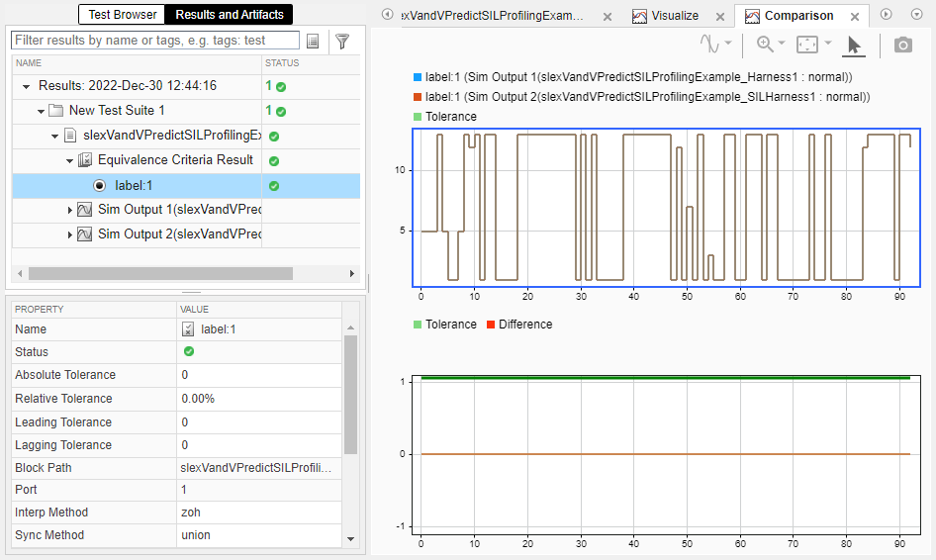Click the filter results text field

[x=155, y=41]
